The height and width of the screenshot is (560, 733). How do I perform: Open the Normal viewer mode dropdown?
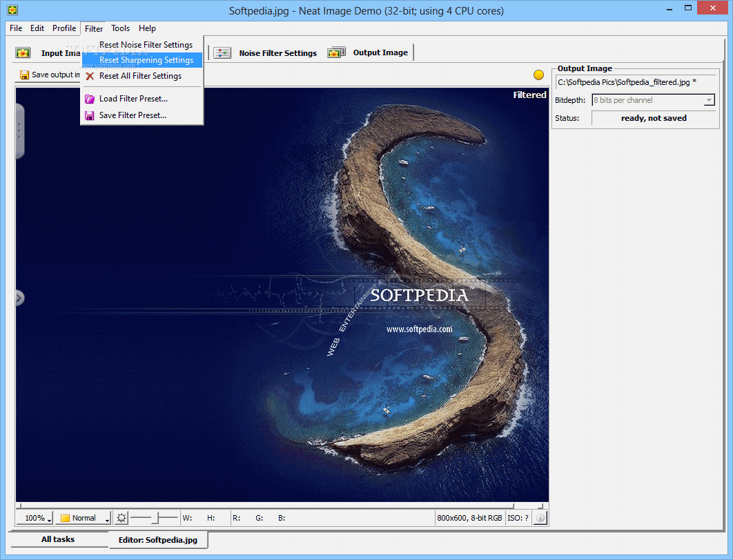[x=84, y=518]
